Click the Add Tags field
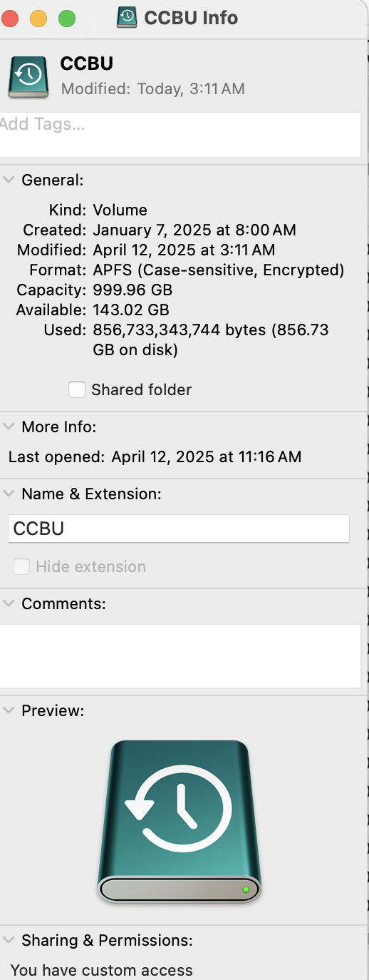Image resolution: width=369 pixels, height=980 pixels. click(x=180, y=135)
